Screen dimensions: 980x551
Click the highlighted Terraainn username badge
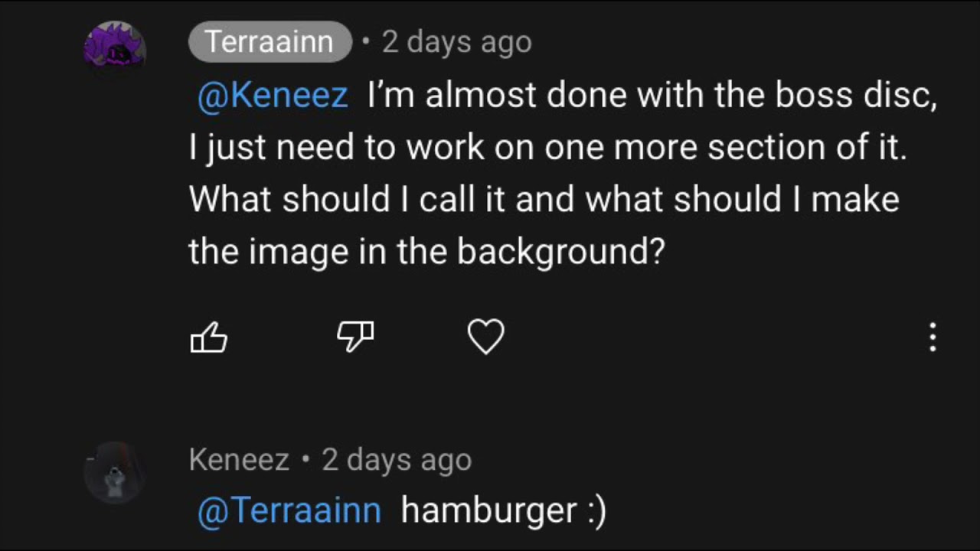click(x=269, y=42)
